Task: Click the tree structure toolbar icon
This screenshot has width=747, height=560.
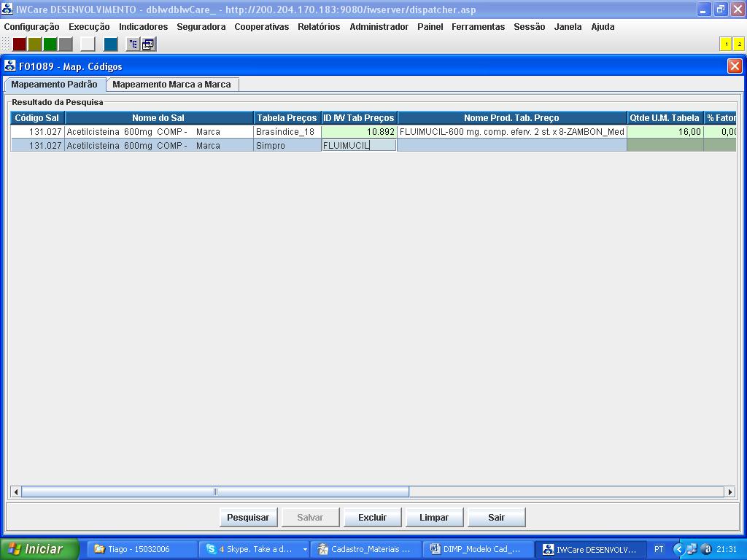Action: click(x=133, y=44)
